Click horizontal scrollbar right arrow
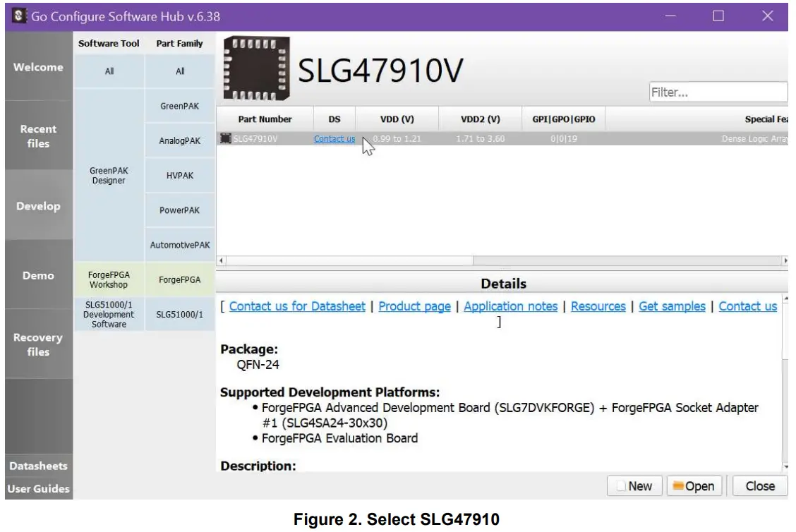 click(785, 260)
